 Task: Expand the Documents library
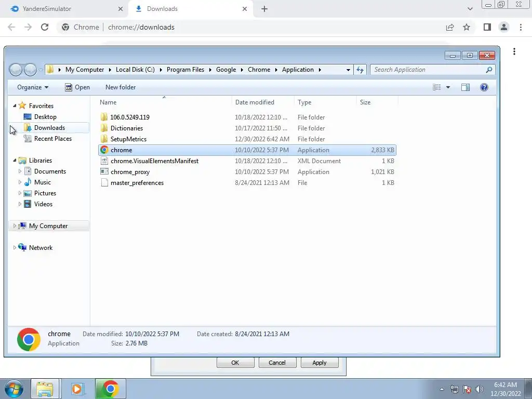pos(20,171)
